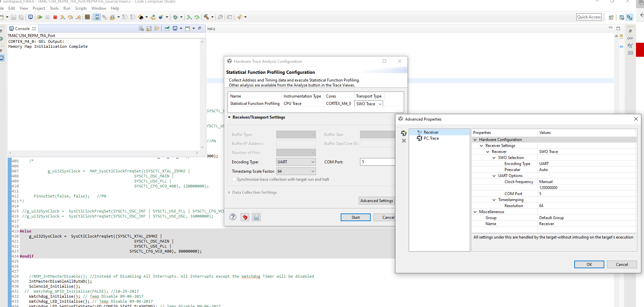The width and height of the screenshot is (644, 307).
Task: Click the red Terminate icon in toolbar
Action: tap(55, 17)
